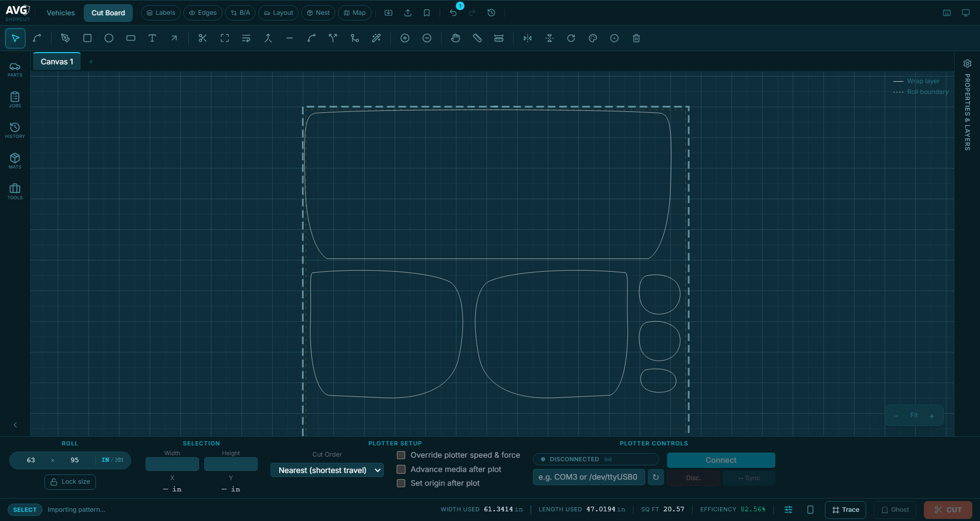This screenshot has height=521, width=980.
Task: Toggle Edges visibility
Action: [203, 13]
